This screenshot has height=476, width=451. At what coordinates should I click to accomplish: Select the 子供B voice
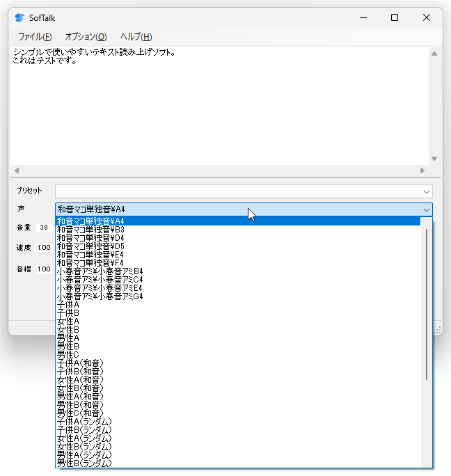238,313
